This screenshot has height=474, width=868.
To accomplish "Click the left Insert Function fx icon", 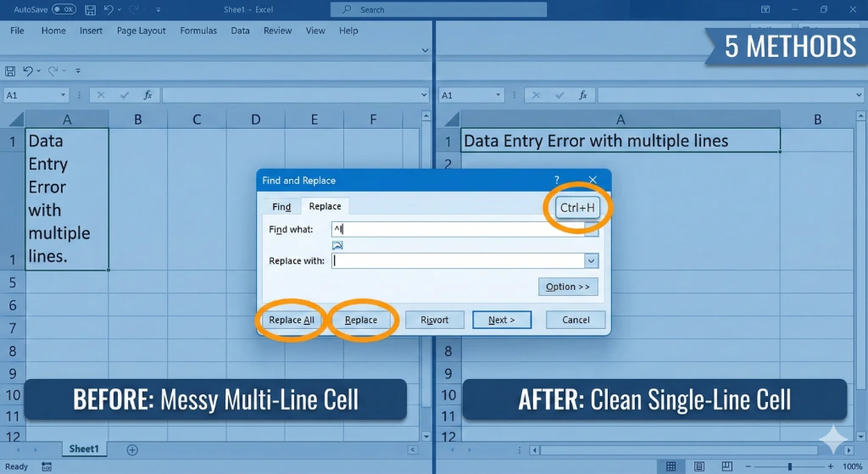I will 147,95.
